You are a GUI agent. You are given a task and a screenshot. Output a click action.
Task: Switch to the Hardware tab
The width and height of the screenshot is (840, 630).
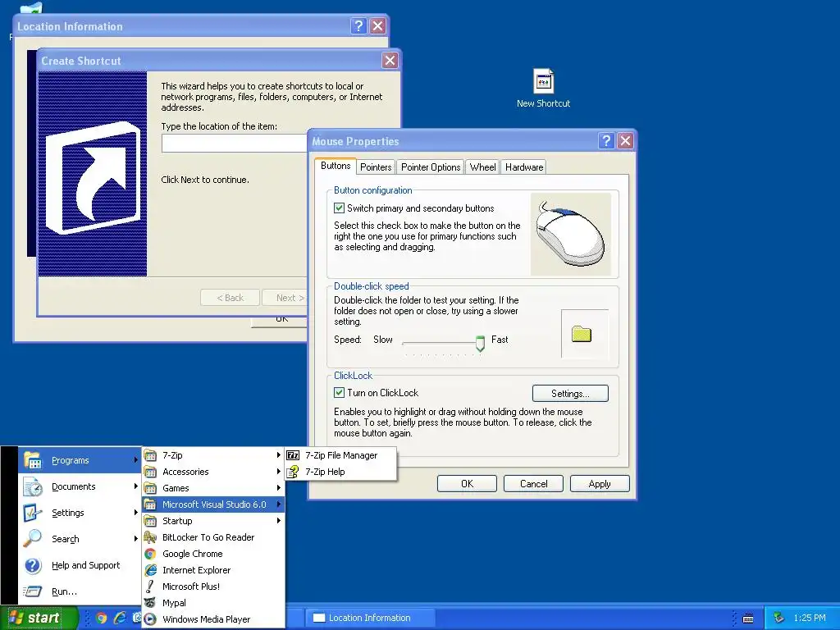point(524,167)
